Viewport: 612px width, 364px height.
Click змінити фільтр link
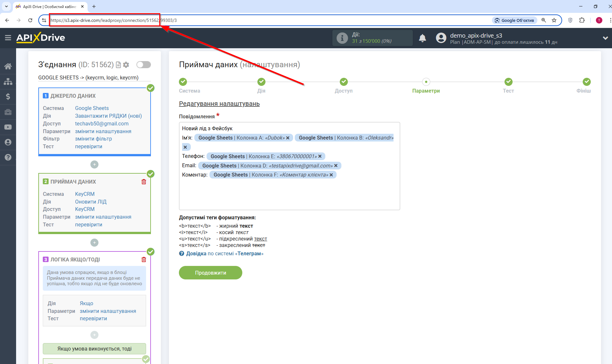point(93,139)
